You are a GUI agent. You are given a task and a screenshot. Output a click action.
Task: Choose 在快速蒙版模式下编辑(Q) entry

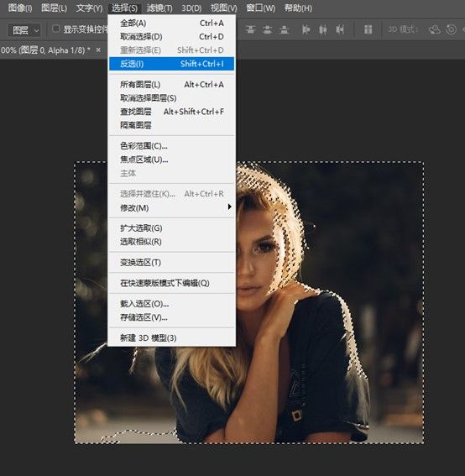point(172,283)
